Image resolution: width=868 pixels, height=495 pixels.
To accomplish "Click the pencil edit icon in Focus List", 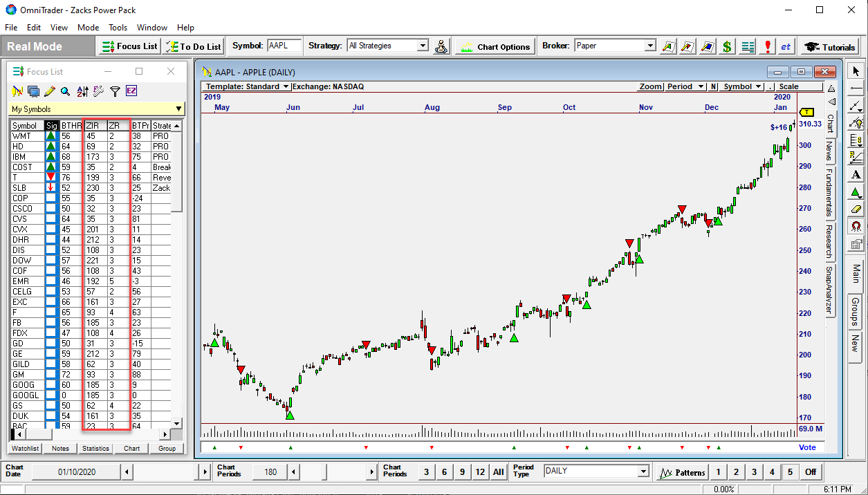I will click(50, 91).
